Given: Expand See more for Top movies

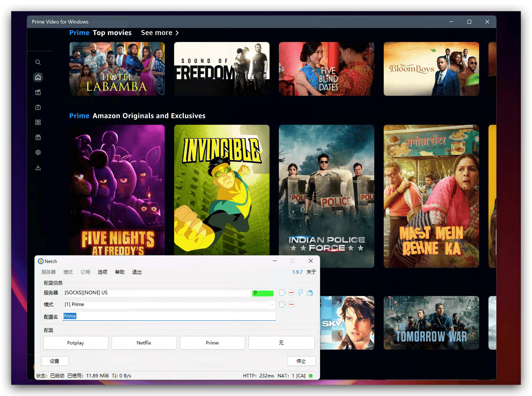Looking at the screenshot, I should pos(160,33).
